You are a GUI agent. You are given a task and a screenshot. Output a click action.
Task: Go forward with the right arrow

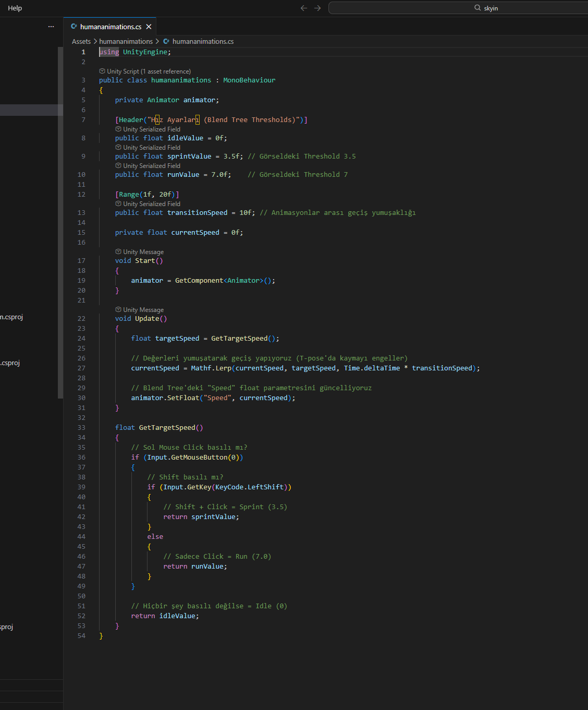coord(317,8)
